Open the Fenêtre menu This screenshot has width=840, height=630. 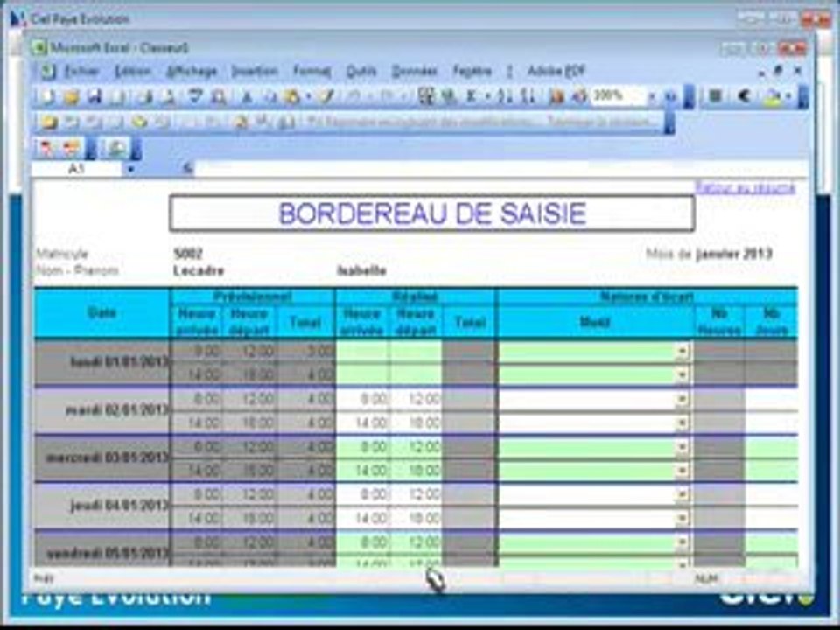click(x=472, y=71)
